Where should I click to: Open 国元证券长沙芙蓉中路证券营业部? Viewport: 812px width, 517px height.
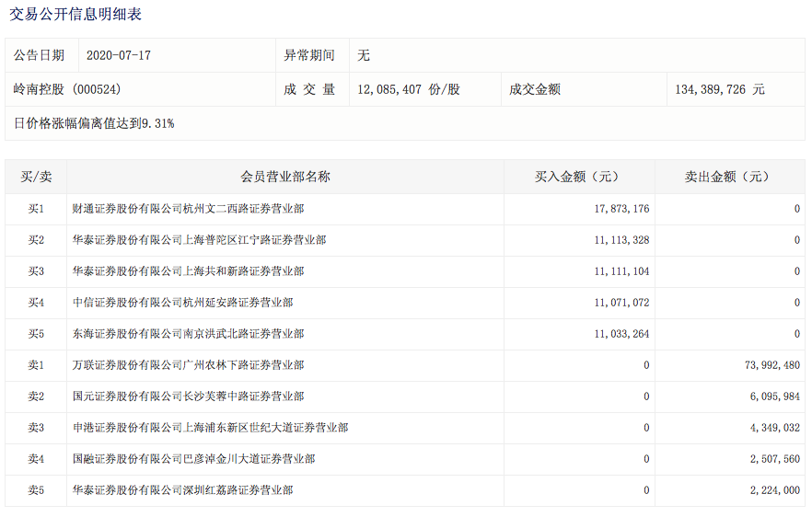[188, 396]
